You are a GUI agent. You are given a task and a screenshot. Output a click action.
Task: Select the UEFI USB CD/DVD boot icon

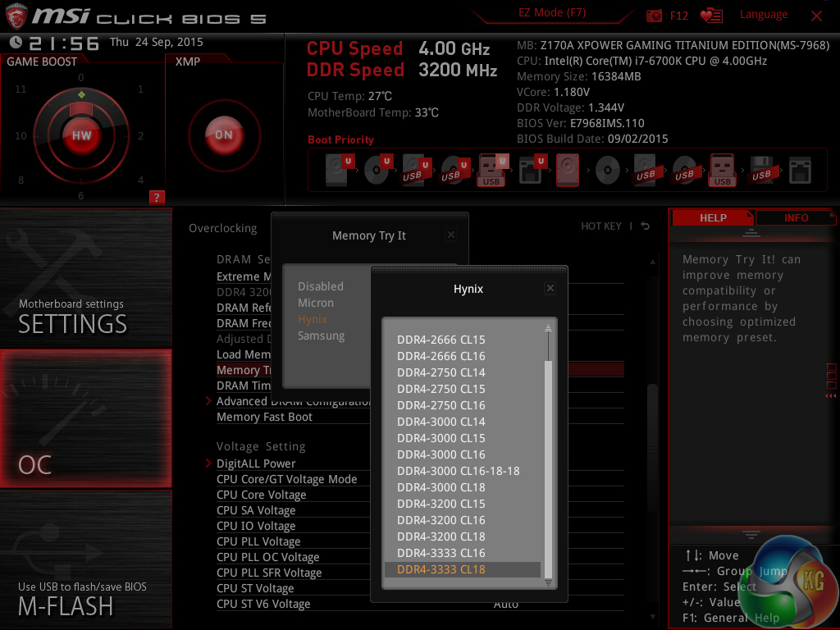point(455,170)
